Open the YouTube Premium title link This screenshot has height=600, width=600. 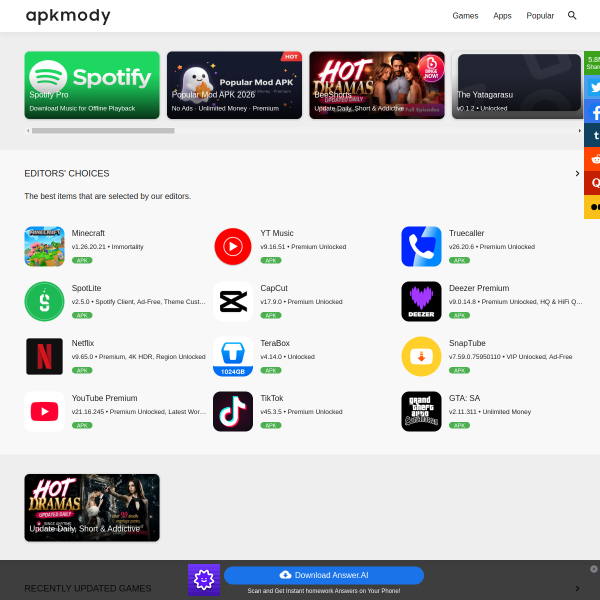(104, 398)
